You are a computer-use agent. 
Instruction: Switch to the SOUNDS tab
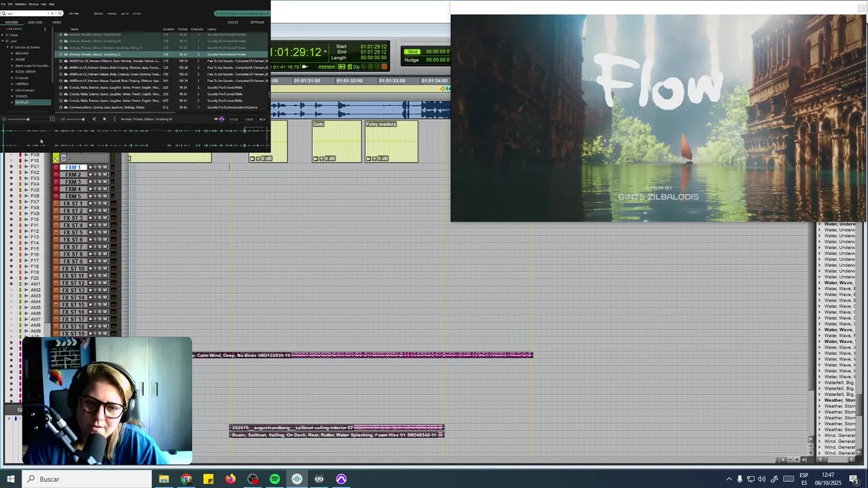(12, 22)
